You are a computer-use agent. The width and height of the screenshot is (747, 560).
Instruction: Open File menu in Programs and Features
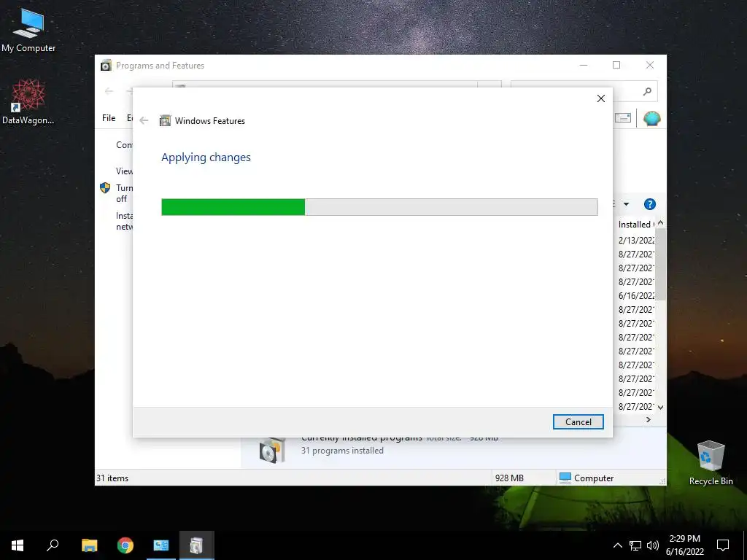click(x=109, y=117)
